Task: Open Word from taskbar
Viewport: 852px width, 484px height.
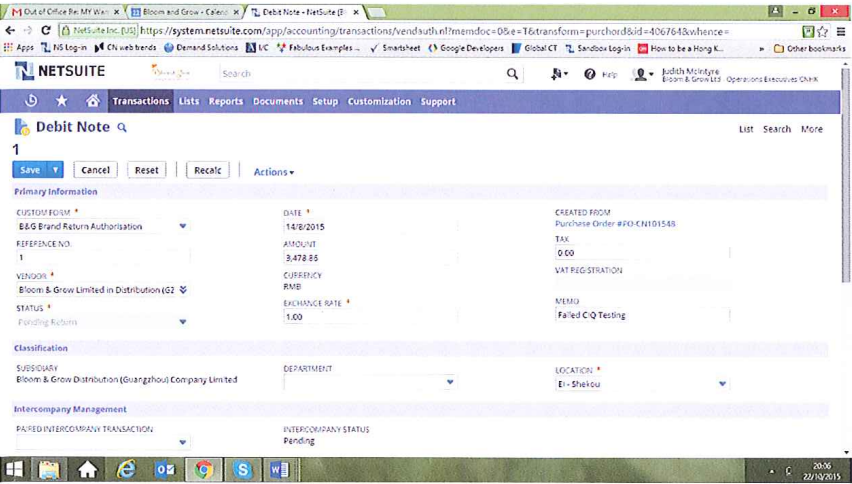Action: [280, 469]
